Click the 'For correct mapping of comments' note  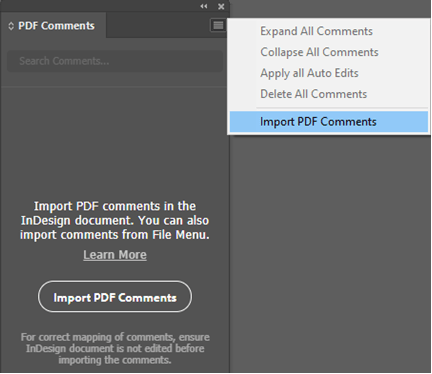click(x=115, y=348)
